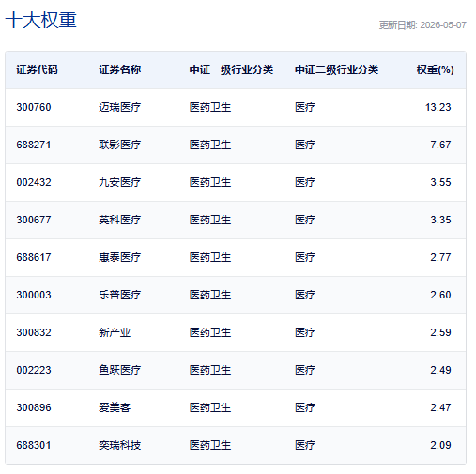Click the 权重(%) column header
476x474 pixels.
pos(435,69)
